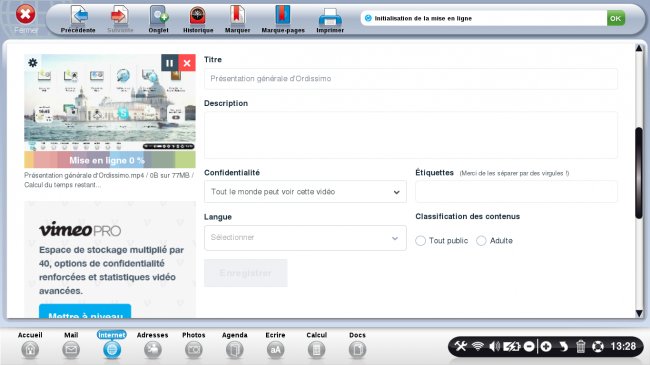Image resolution: width=650 pixels, height=365 pixels.
Task: Expand the Langue Sélectionner dropdown
Action: tap(305, 238)
